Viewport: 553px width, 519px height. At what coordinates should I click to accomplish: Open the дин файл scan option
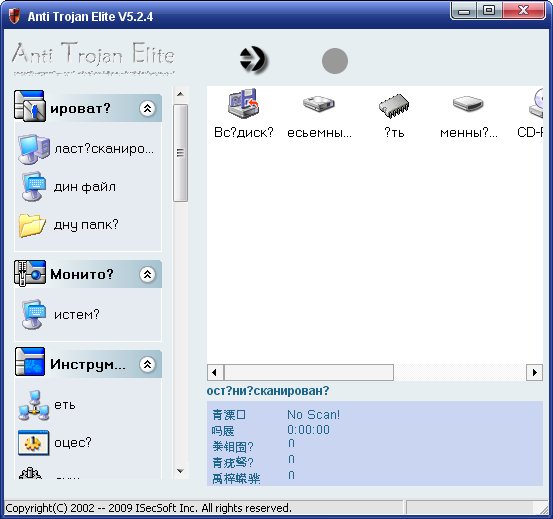(x=85, y=187)
